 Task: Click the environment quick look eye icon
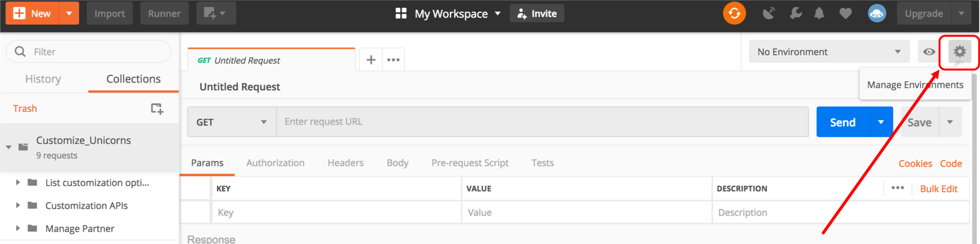click(929, 51)
